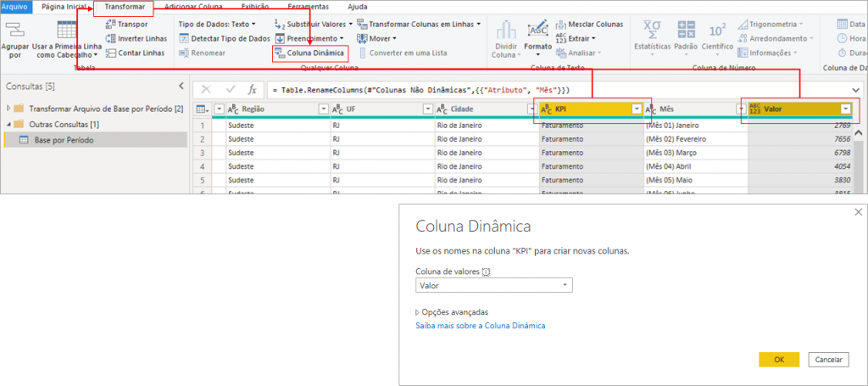Viewport: 868px width, 386px height.
Task: Open the Valor column filter dropdown
Action: pos(845,109)
